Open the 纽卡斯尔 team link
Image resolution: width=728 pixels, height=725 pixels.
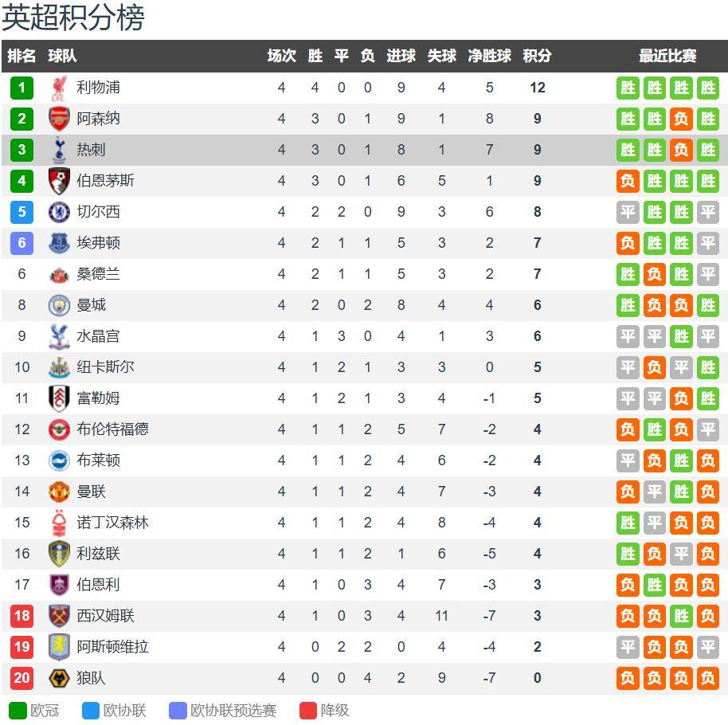pyautogui.click(x=105, y=367)
